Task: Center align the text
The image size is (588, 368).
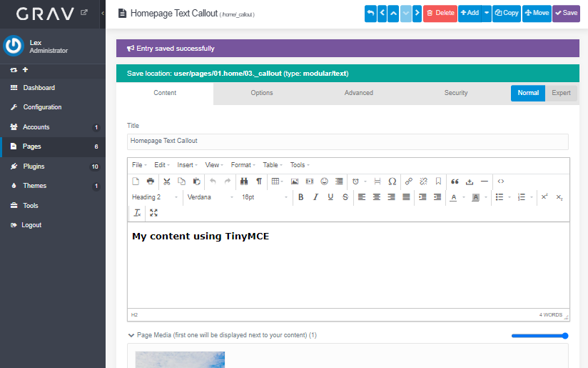Action: 377,197
